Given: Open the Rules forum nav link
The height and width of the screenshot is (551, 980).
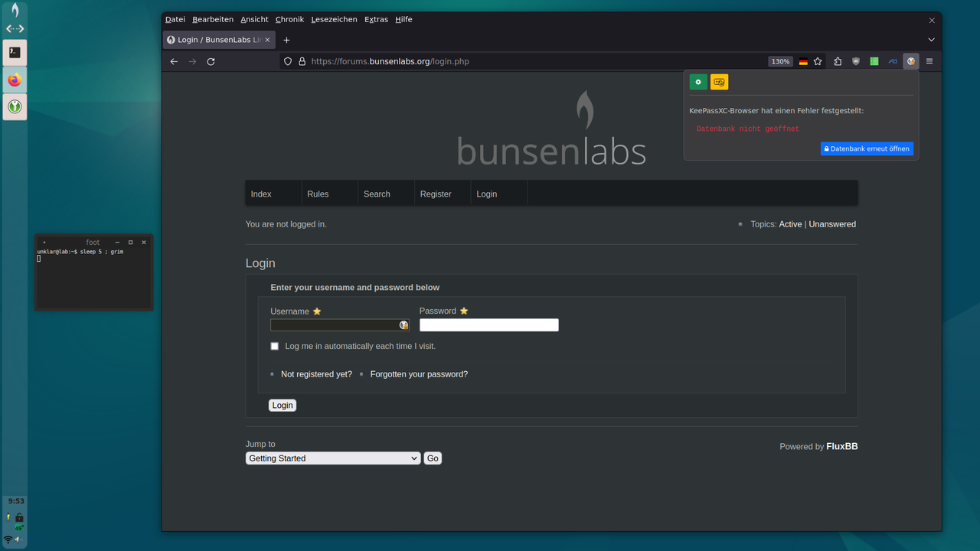Looking at the screenshot, I should (318, 194).
